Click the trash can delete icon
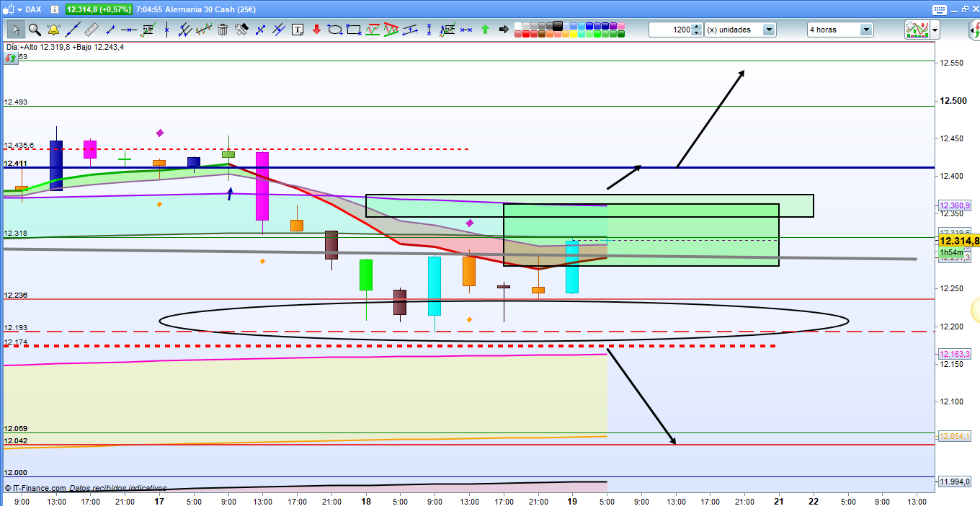Viewport: 980px width, 506px height. (x=223, y=30)
